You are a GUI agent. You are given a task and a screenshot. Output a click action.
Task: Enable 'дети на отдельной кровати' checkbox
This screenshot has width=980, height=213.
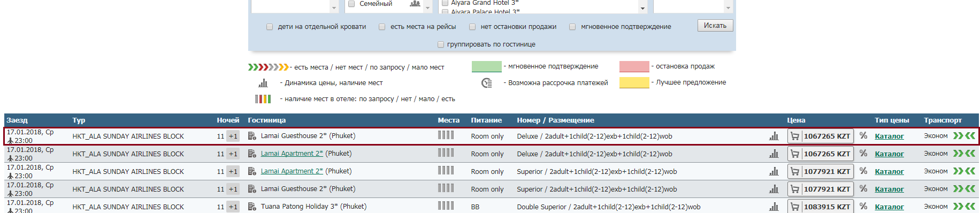270,27
